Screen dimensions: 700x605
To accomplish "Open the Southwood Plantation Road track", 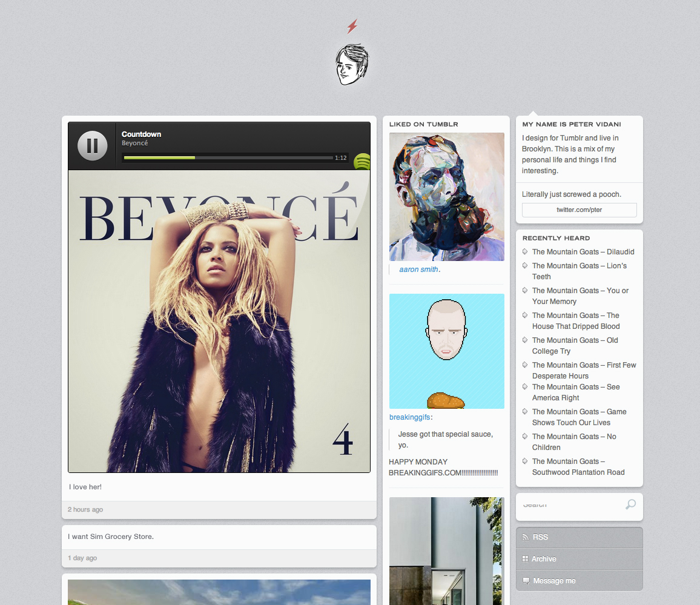I will [578, 466].
